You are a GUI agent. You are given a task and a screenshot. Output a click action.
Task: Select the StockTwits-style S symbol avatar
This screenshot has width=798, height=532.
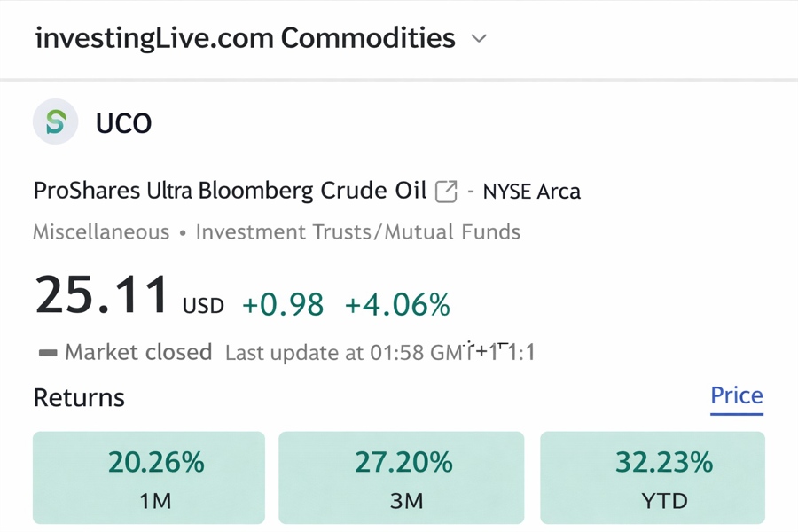(x=55, y=121)
